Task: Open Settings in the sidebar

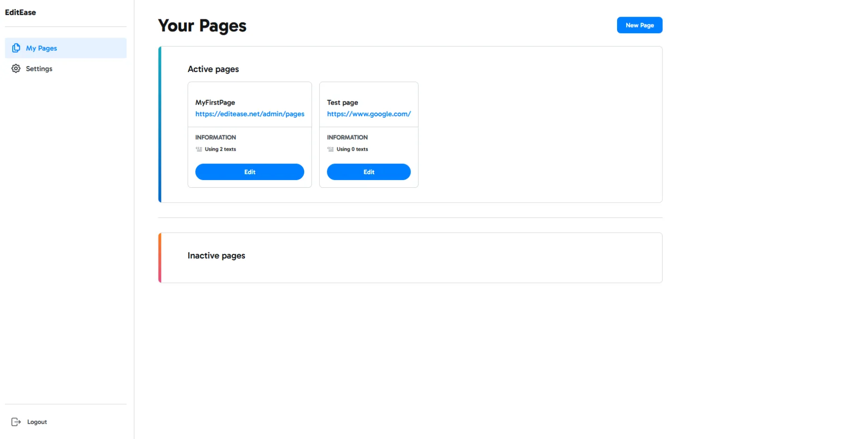Action: [66, 68]
